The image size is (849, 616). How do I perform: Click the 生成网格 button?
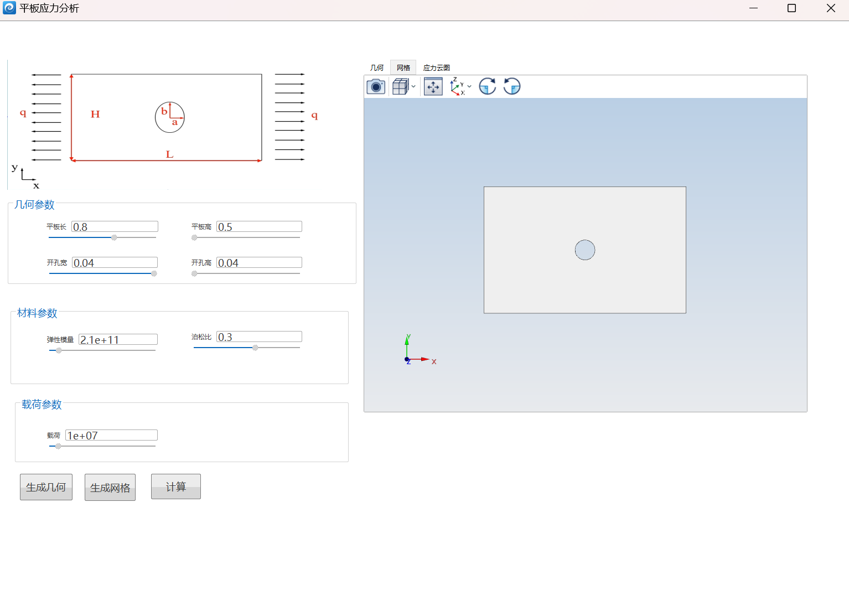pyautogui.click(x=110, y=488)
